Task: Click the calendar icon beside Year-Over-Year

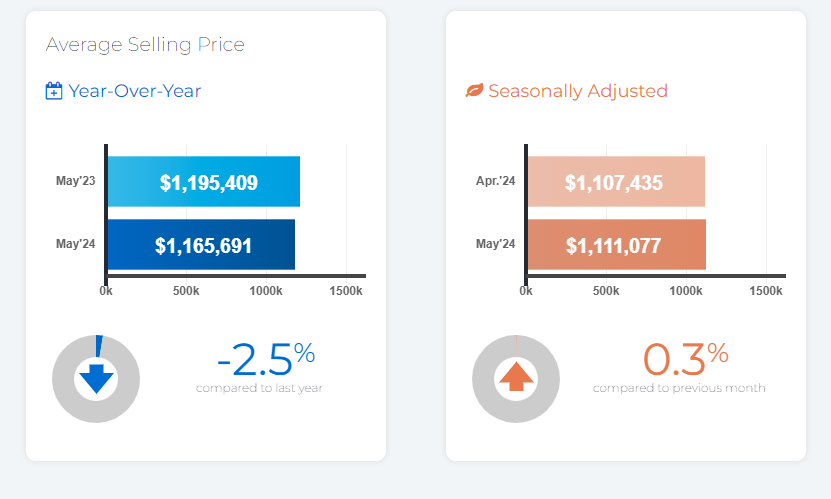Action: click(x=54, y=91)
